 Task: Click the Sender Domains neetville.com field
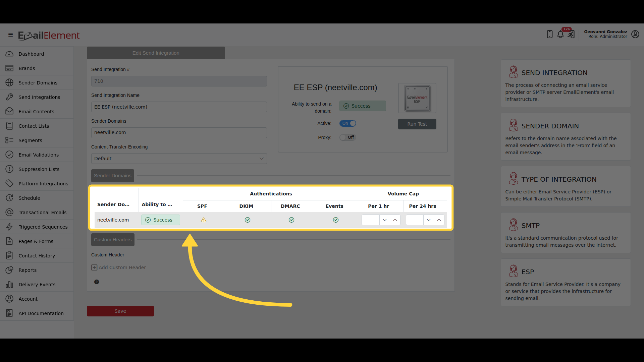[179, 133]
